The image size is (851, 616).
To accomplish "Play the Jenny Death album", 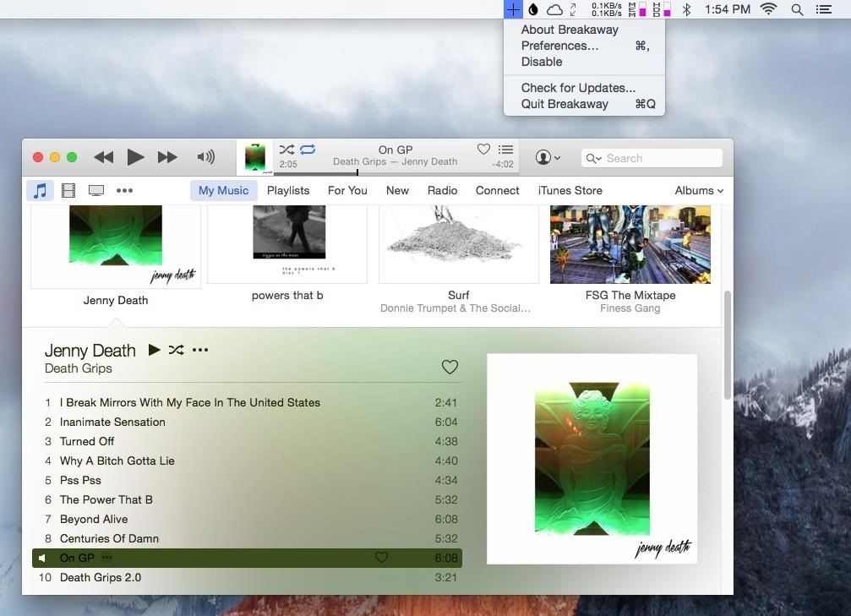I will 155,349.
